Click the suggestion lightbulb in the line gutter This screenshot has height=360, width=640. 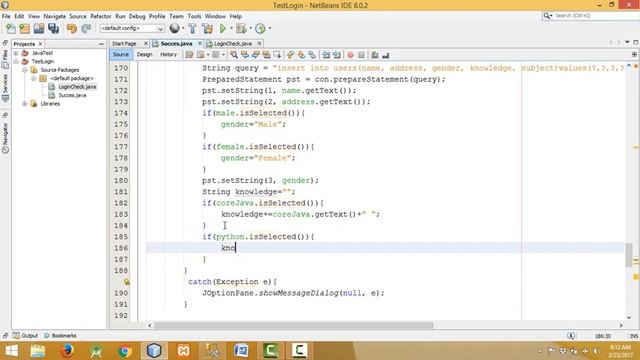[x=127, y=282]
